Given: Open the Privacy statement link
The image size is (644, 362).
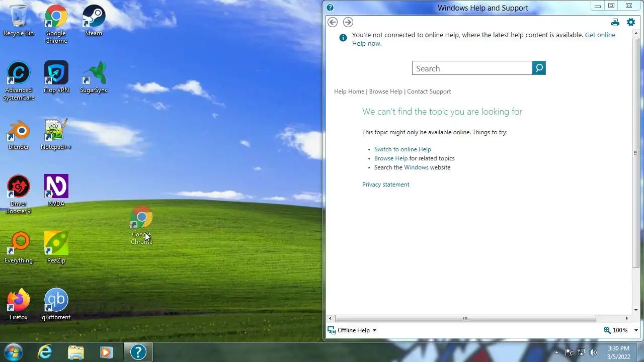Looking at the screenshot, I should point(386,185).
